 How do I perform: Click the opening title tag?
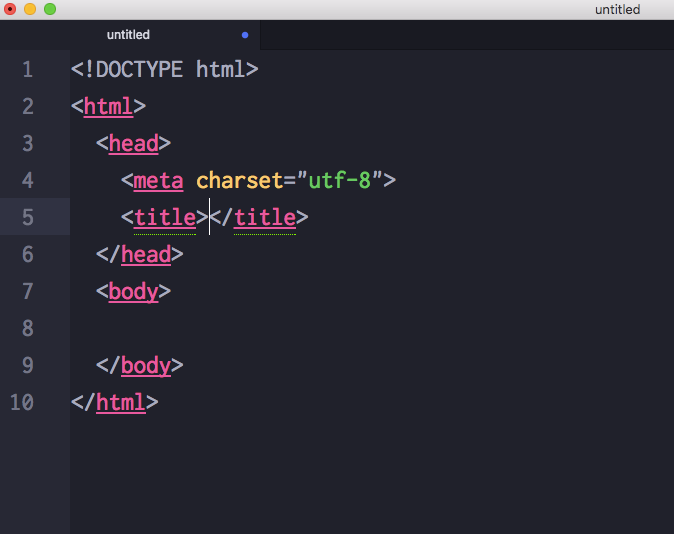pos(165,218)
